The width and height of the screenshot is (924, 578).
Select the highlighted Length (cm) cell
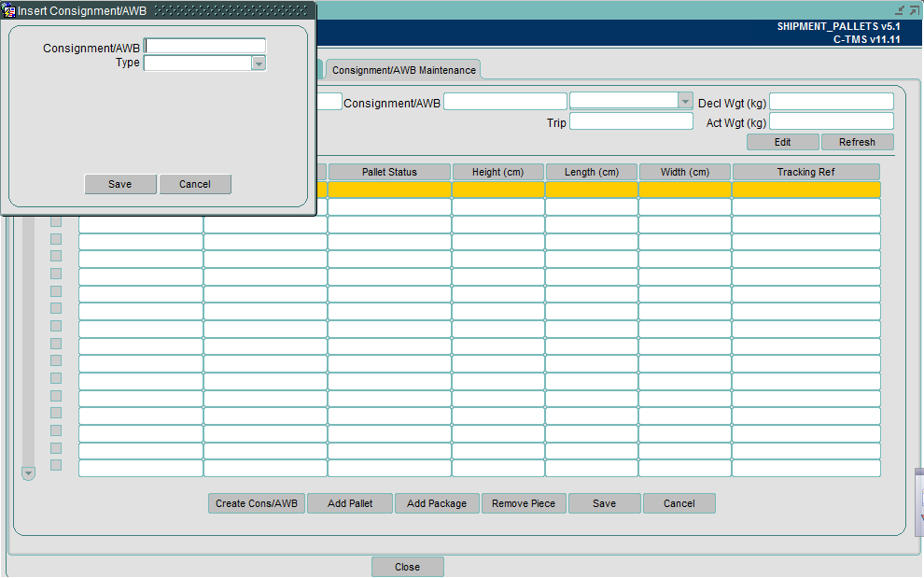[x=592, y=190]
